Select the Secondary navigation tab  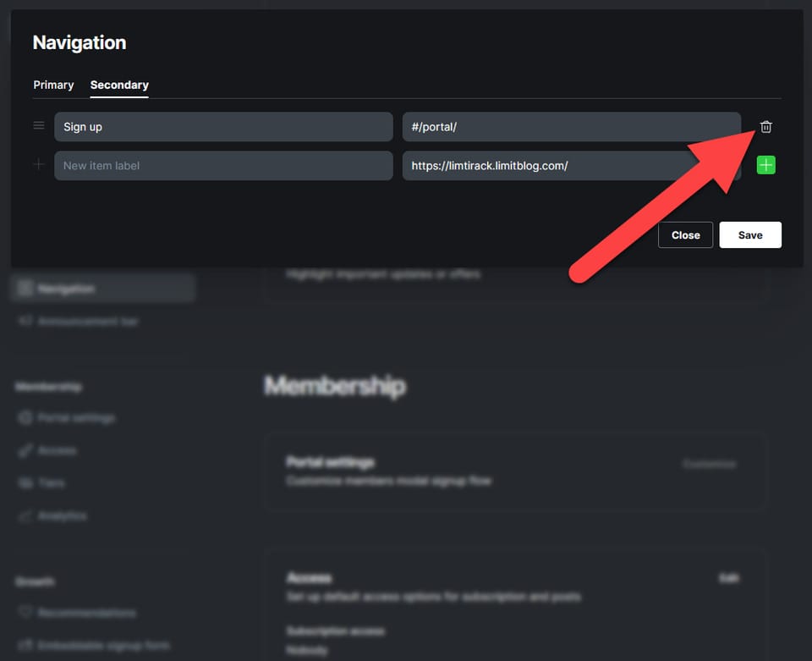click(119, 85)
